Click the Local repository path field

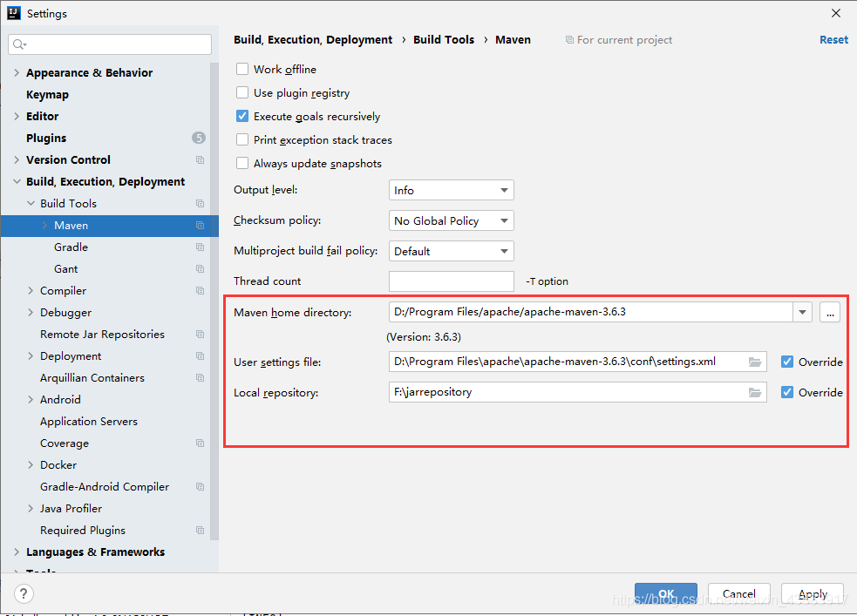(578, 393)
